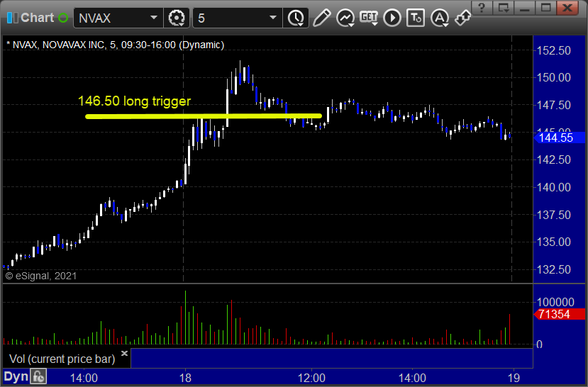The width and height of the screenshot is (588, 387).
Task: Select the pencil drawing tool
Action: click(x=321, y=18)
